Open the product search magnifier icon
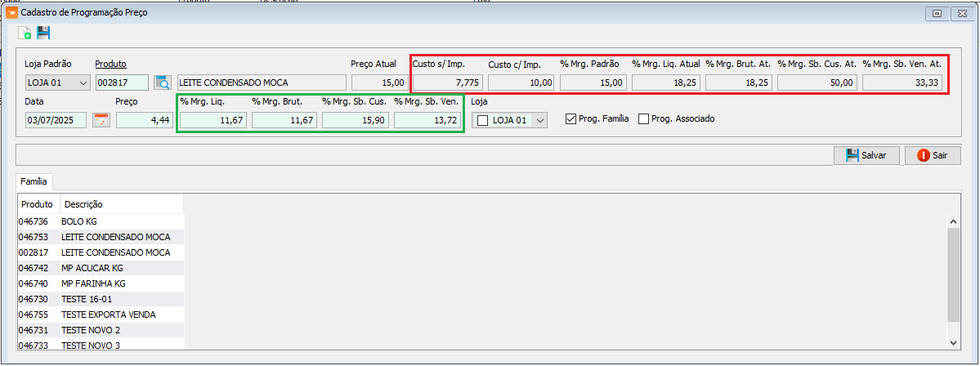The width and height of the screenshot is (980, 366). [x=163, y=83]
